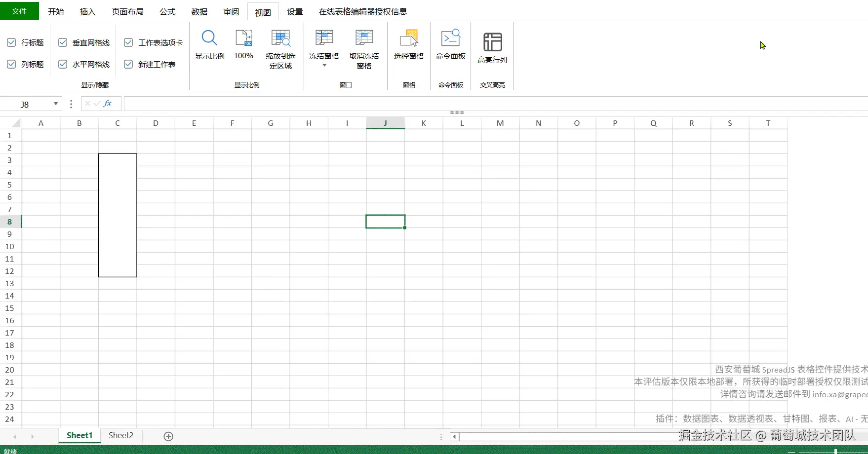
Task: Switch to the 开始 ribbon tab
Action: click(56, 11)
